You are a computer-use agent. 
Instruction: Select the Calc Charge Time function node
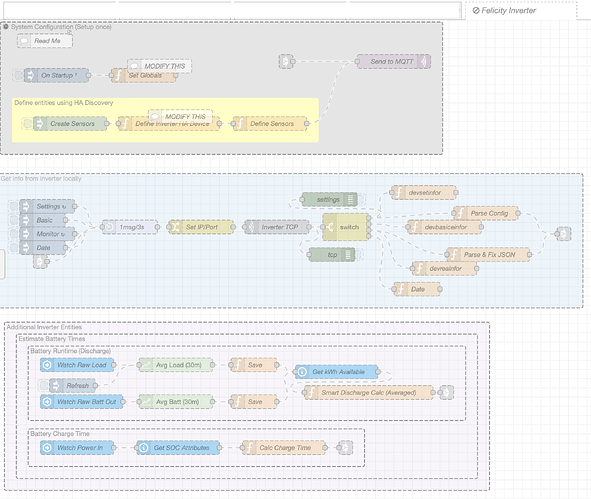pos(284,448)
